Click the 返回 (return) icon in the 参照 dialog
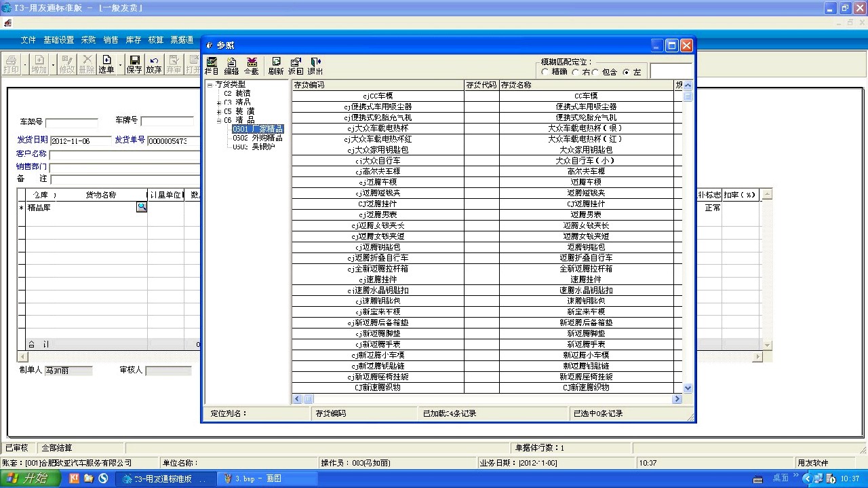The height and width of the screenshot is (488, 868). coord(296,66)
